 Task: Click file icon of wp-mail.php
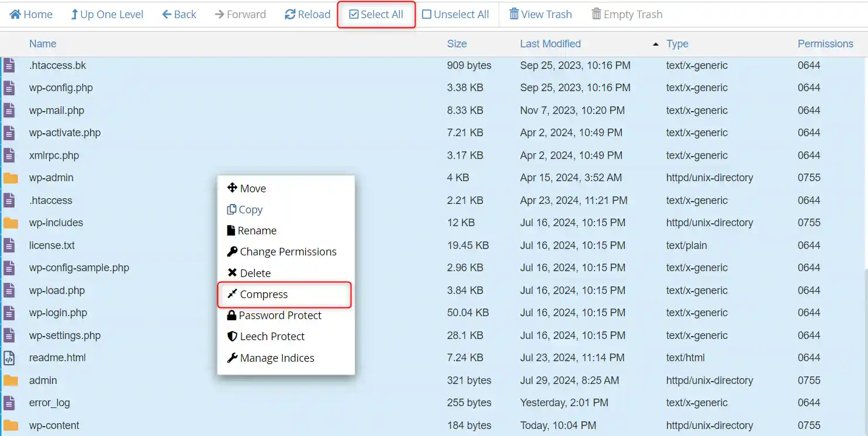[9, 110]
